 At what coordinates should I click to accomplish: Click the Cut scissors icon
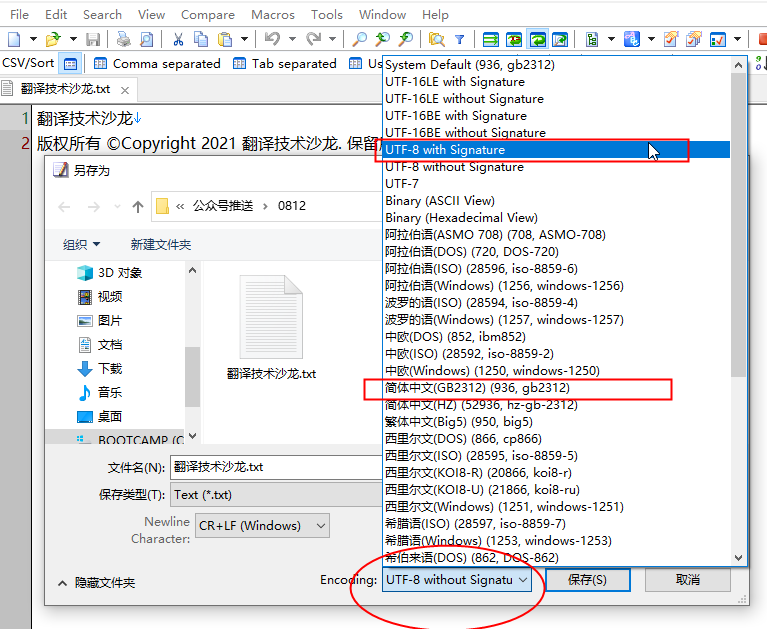pos(178,39)
